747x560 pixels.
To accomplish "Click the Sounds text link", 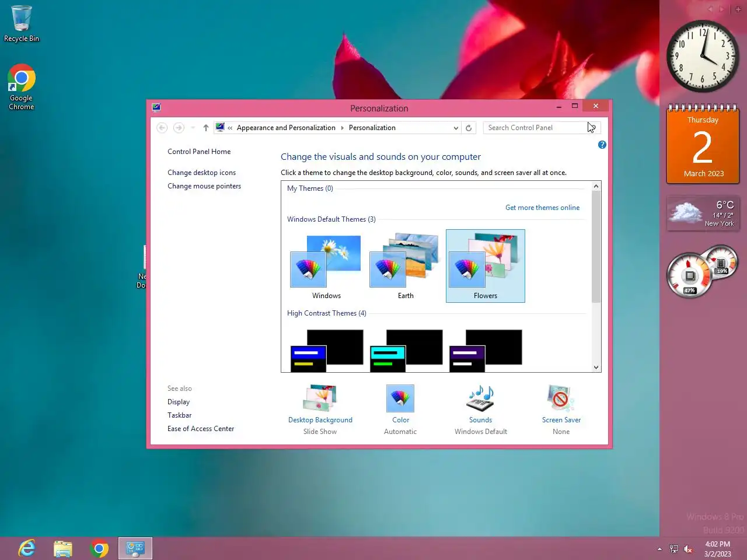I will (481, 420).
